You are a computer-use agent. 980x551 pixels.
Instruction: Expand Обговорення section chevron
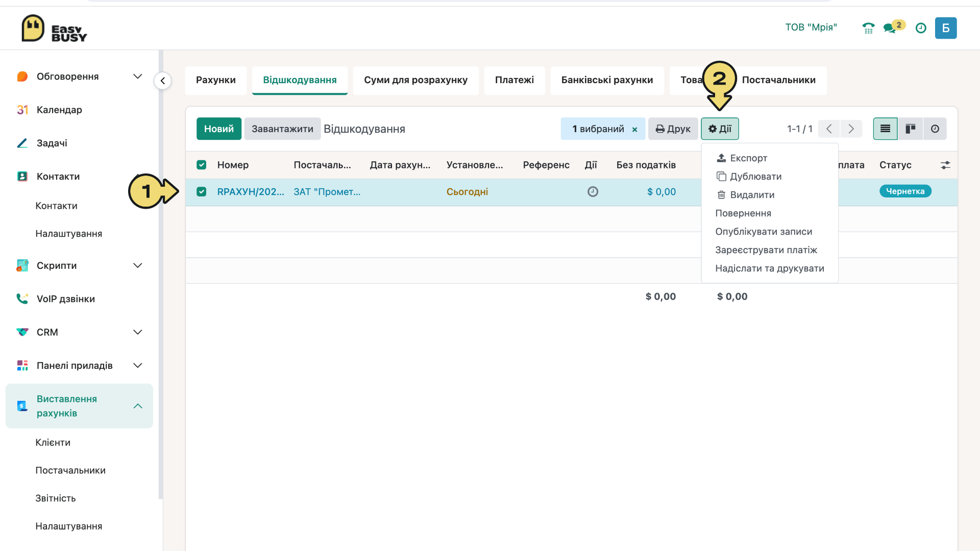point(138,77)
